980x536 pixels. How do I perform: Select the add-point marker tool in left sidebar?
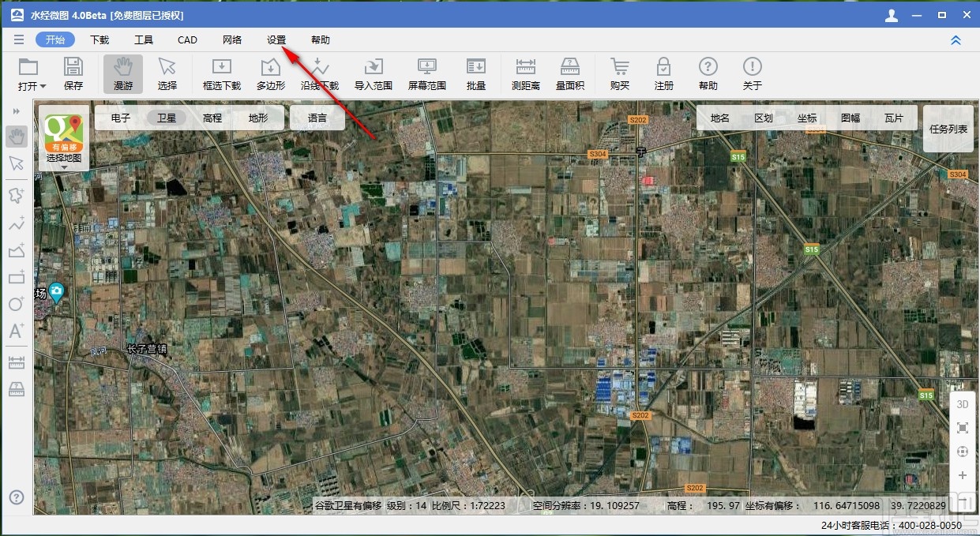pyautogui.click(x=17, y=195)
